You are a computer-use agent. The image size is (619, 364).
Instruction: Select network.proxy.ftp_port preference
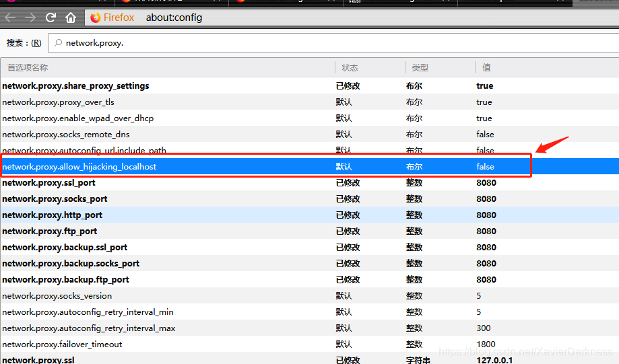(310, 231)
